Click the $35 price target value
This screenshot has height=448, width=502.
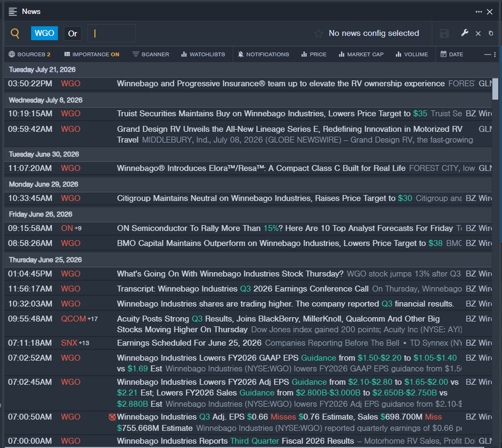click(420, 114)
